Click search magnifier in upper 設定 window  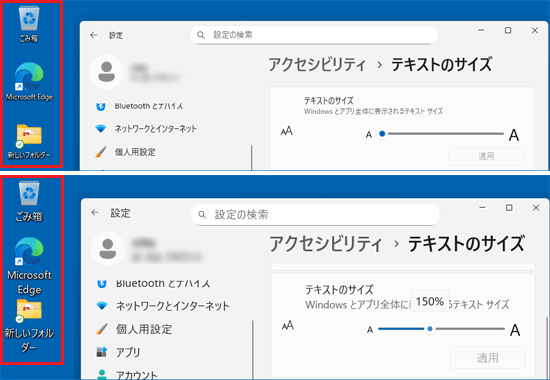201,35
